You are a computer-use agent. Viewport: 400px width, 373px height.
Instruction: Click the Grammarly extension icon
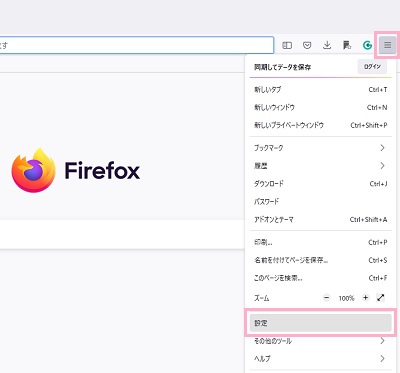point(367,45)
